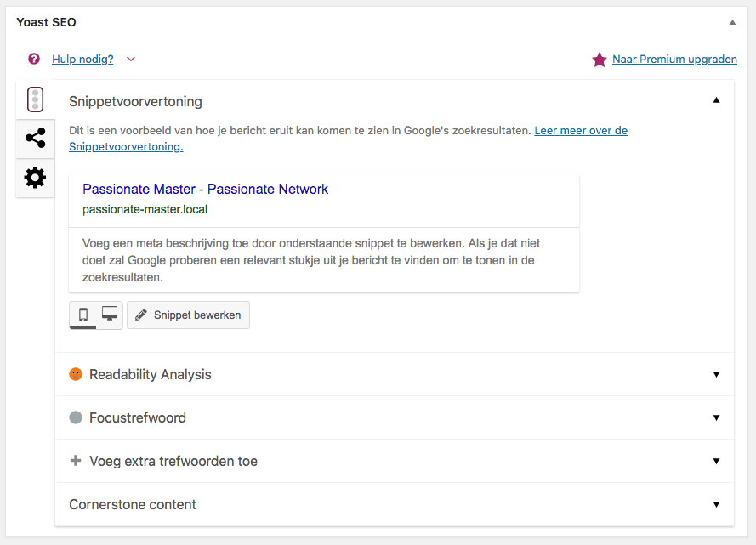756x545 pixels.
Task: Expand the Readability Analysis section
Action: pyautogui.click(x=717, y=374)
